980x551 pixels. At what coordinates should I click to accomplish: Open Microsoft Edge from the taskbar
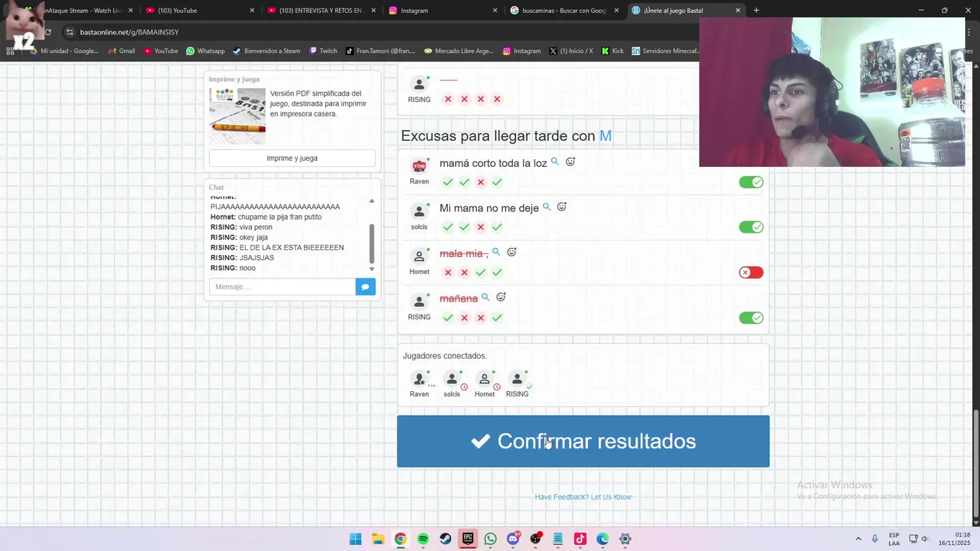(603, 539)
